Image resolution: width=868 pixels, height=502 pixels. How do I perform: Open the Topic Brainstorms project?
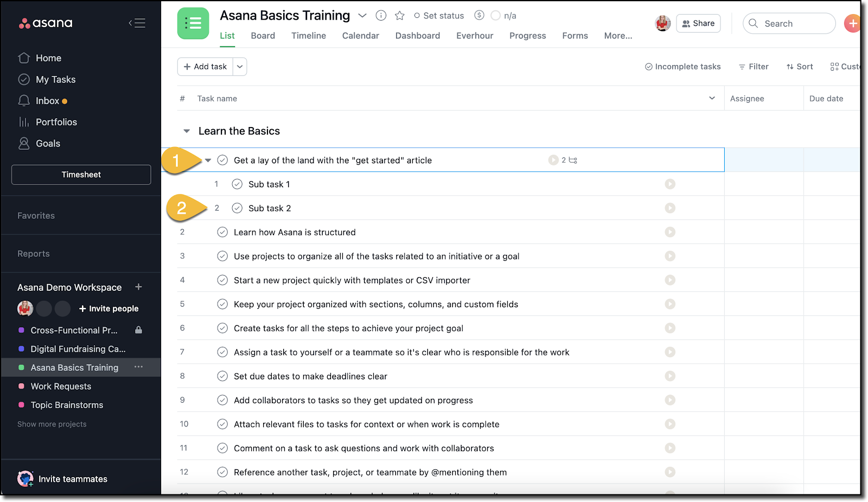pos(67,405)
